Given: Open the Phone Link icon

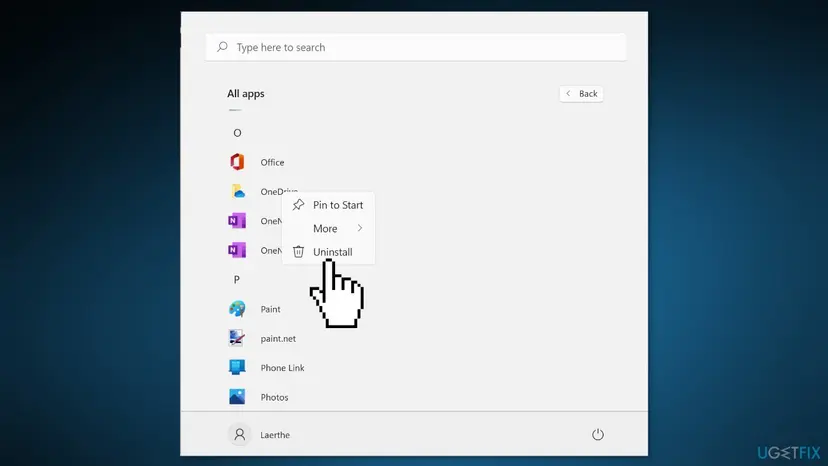Looking at the screenshot, I should pyautogui.click(x=237, y=367).
